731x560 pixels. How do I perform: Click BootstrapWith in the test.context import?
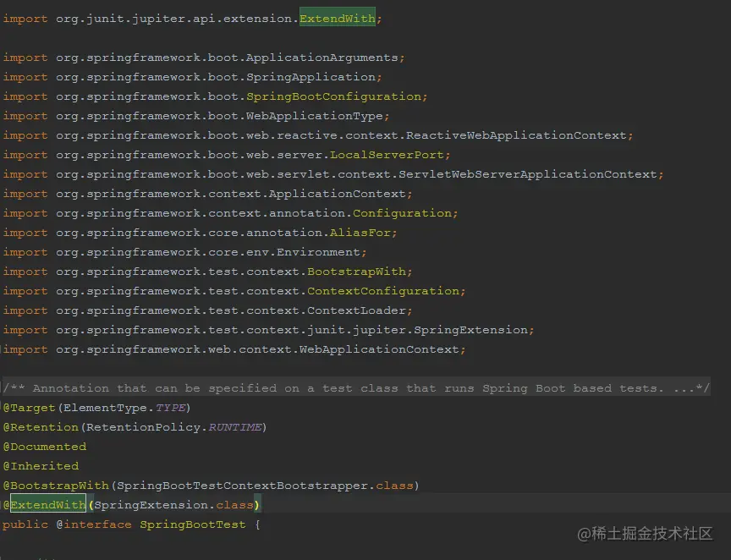357,272
